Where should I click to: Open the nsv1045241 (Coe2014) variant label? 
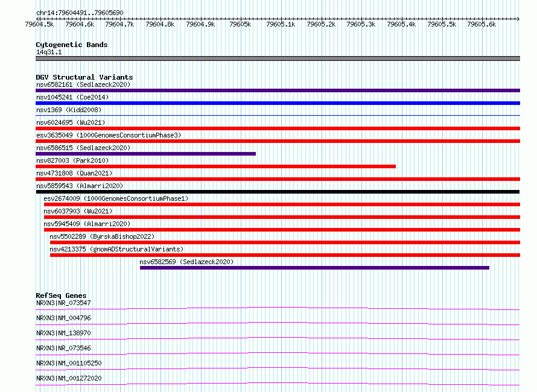(72, 97)
